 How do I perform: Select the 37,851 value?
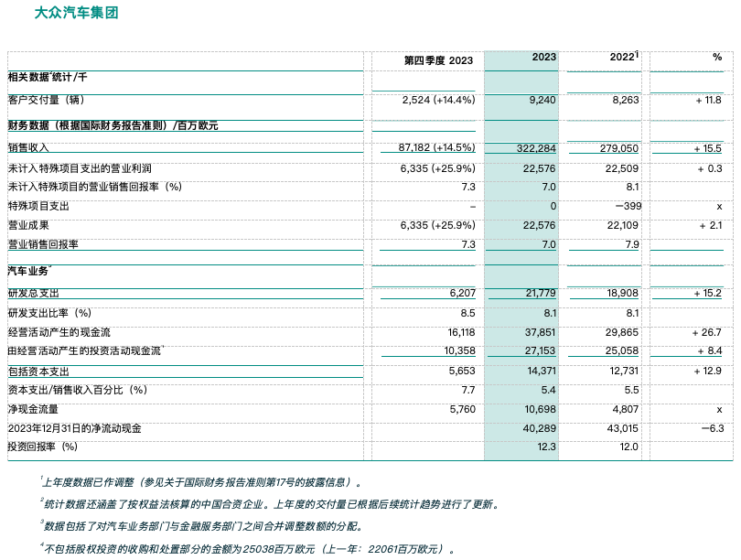540,332
